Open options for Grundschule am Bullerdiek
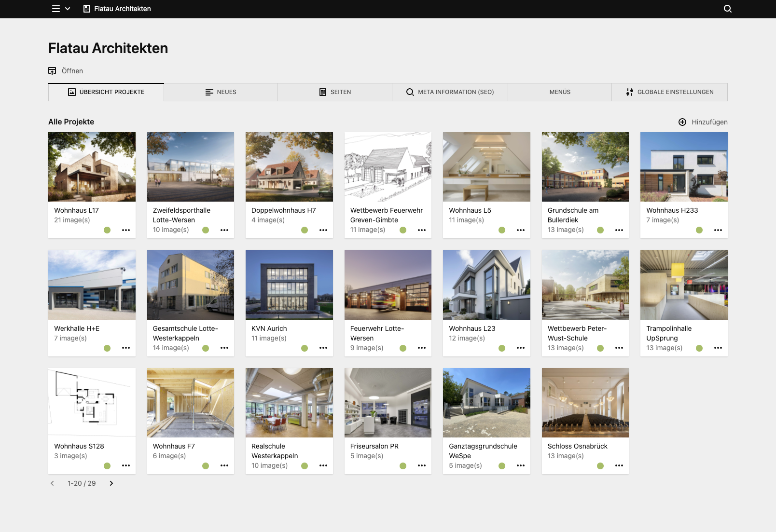The width and height of the screenshot is (776, 532). click(x=619, y=230)
